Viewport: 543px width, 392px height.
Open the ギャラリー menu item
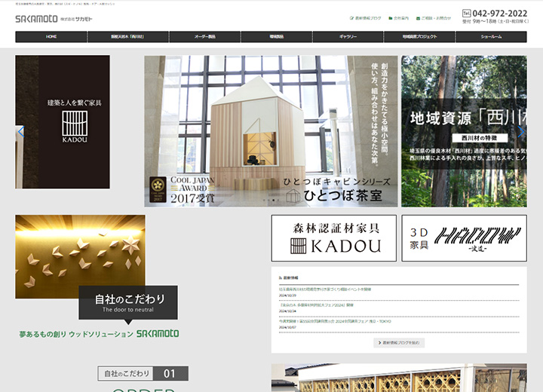pos(348,37)
